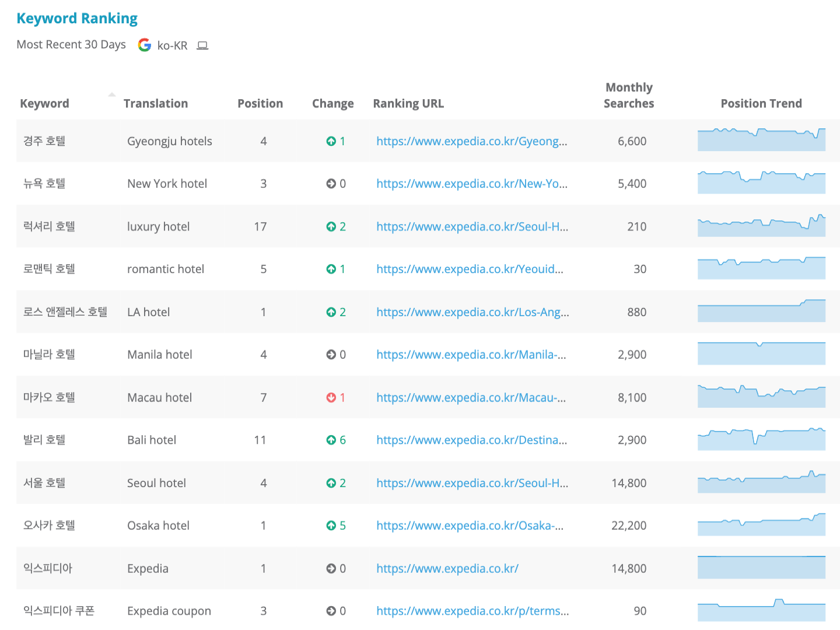Click the green up-arrow icon for Osaka hotel
The height and width of the screenshot is (630, 840).
pos(331,526)
